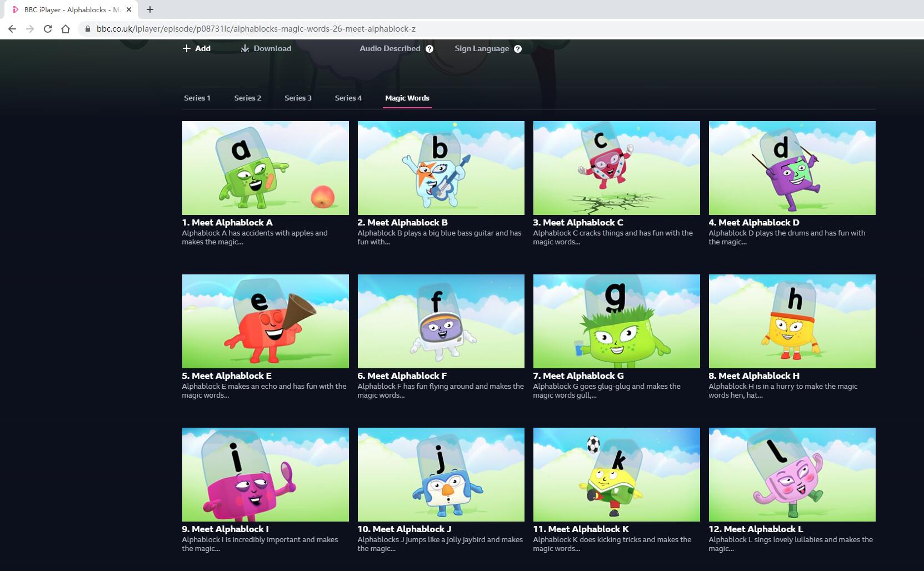Click the download arrow icon
The height and width of the screenshot is (571, 924).
[245, 48]
